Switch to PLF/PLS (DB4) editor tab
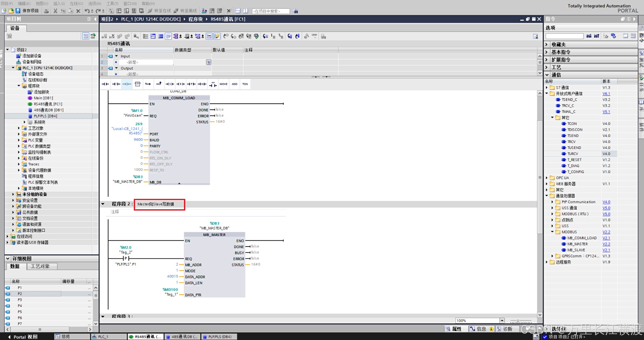This screenshot has height=340, width=644. (x=219, y=337)
